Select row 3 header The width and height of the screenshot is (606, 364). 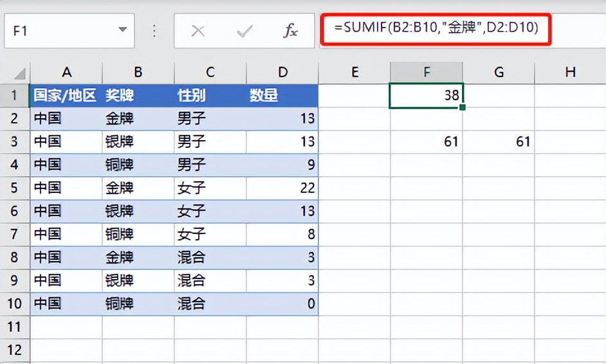pyautogui.click(x=15, y=142)
